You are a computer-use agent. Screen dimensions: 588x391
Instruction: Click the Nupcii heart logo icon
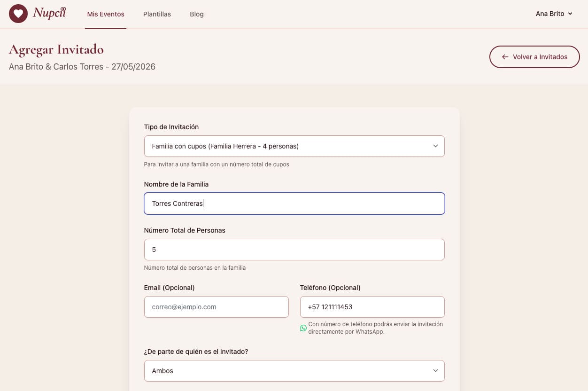click(18, 14)
